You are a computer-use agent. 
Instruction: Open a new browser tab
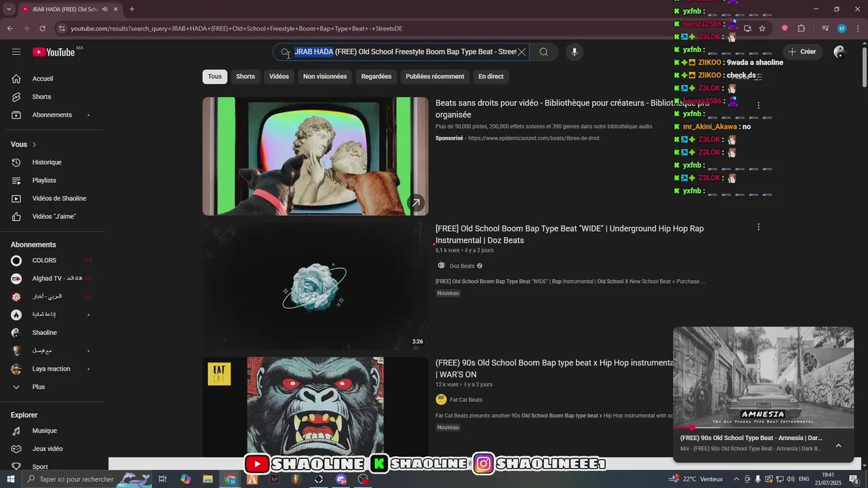(x=132, y=9)
